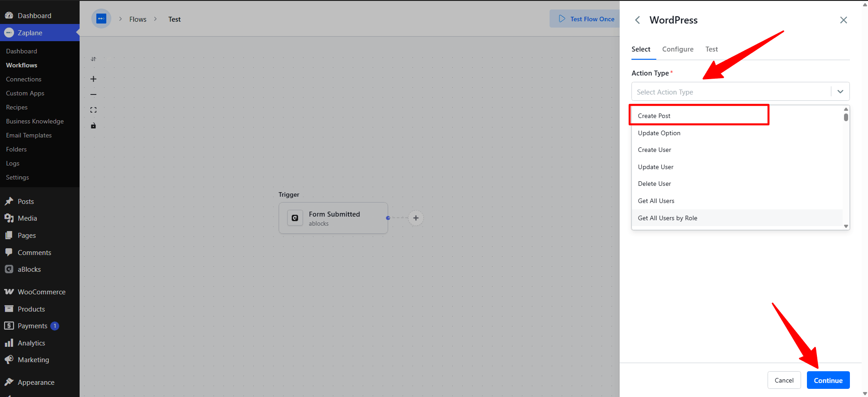
Task: Pick the Create User action
Action: (x=737, y=150)
